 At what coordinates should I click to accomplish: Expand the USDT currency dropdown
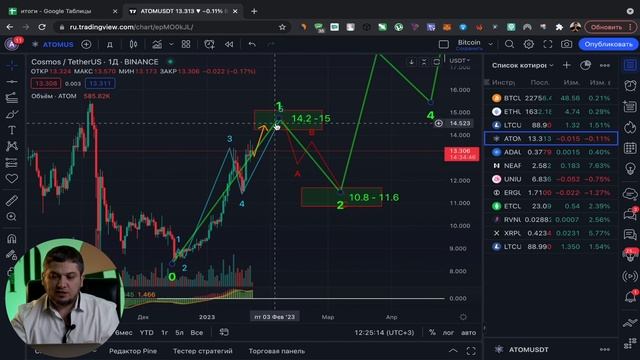[459, 60]
